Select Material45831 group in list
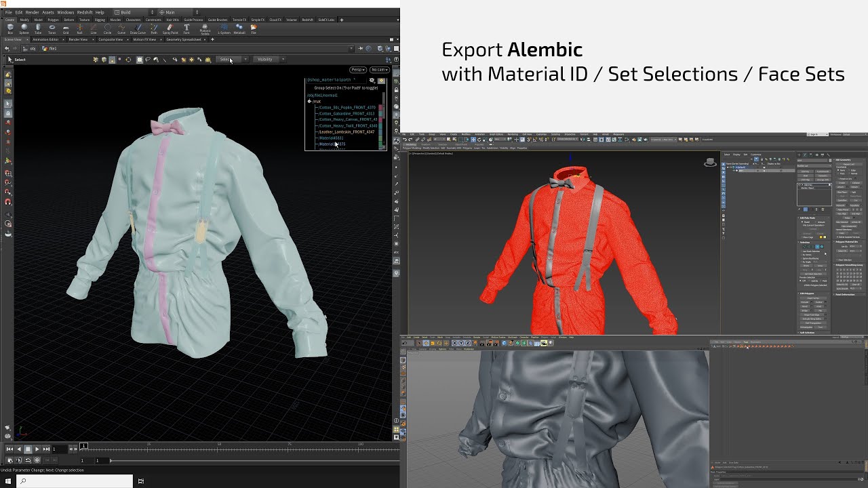 tap(331, 138)
